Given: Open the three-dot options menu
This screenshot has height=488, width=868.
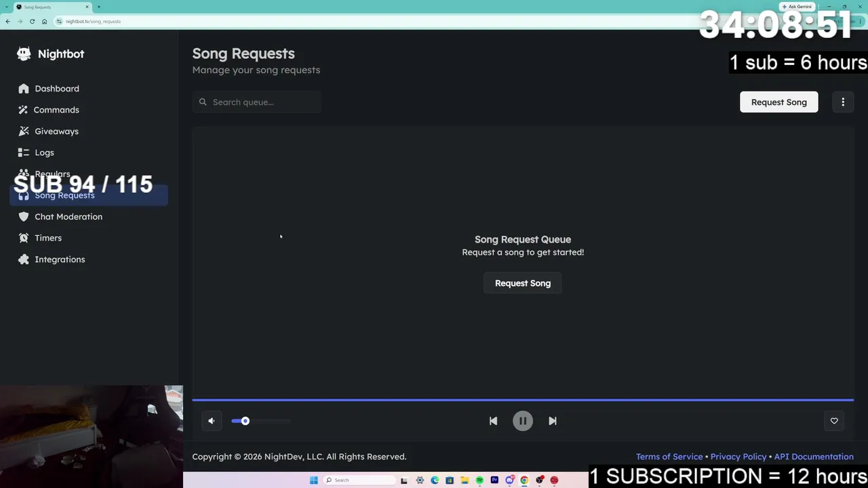Looking at the screenshot, I should coord(843,102).
